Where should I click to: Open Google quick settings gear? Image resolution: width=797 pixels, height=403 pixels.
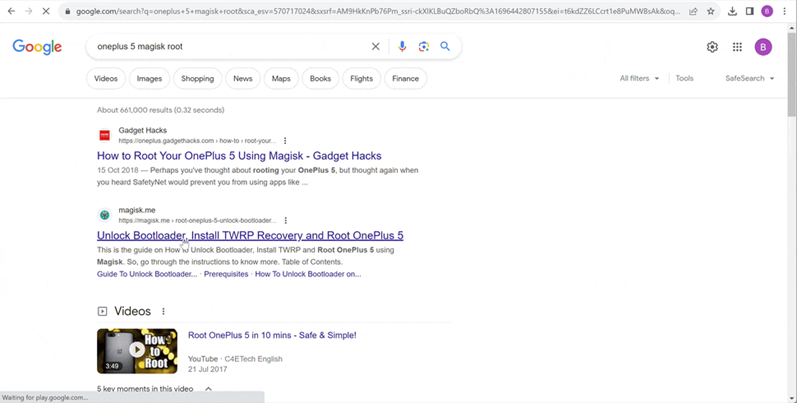point(712,47)
